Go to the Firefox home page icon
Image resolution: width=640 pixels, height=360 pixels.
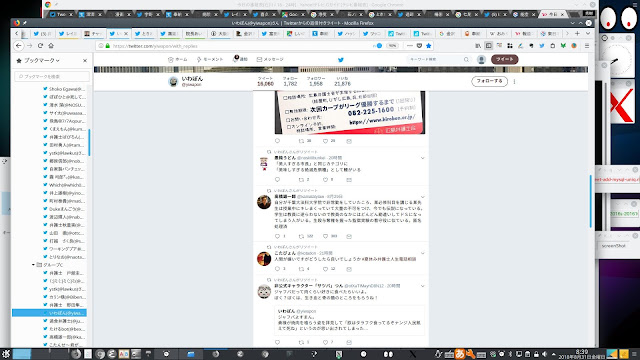point(51,46)
